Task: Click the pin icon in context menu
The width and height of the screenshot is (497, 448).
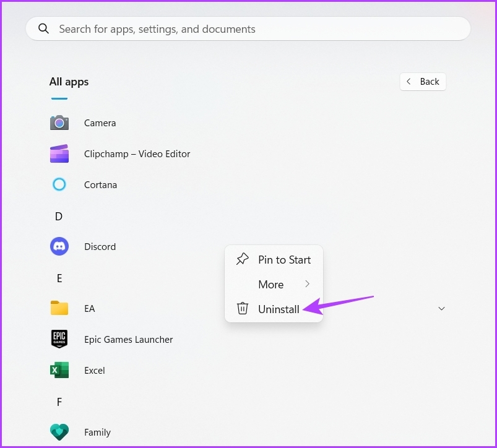Action: click(243, 259)
